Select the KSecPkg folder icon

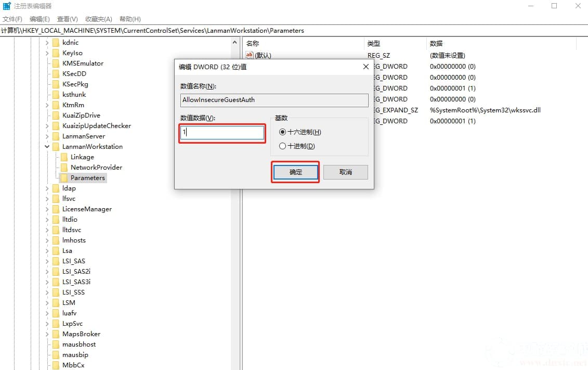tap(56, 84)
